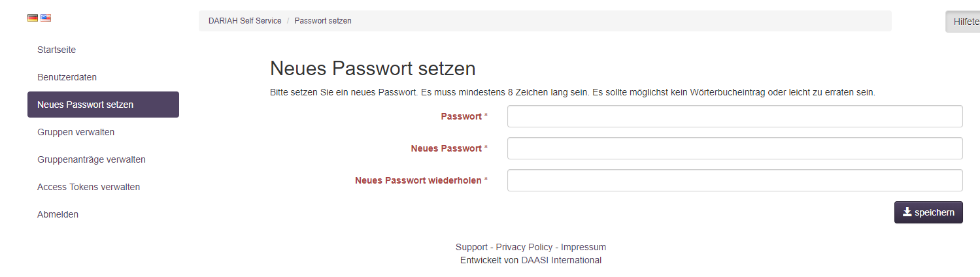980x277 pixels.
Task: Navigate to Gruppenanträge verwalten
Action: click(x=92, y=159)
